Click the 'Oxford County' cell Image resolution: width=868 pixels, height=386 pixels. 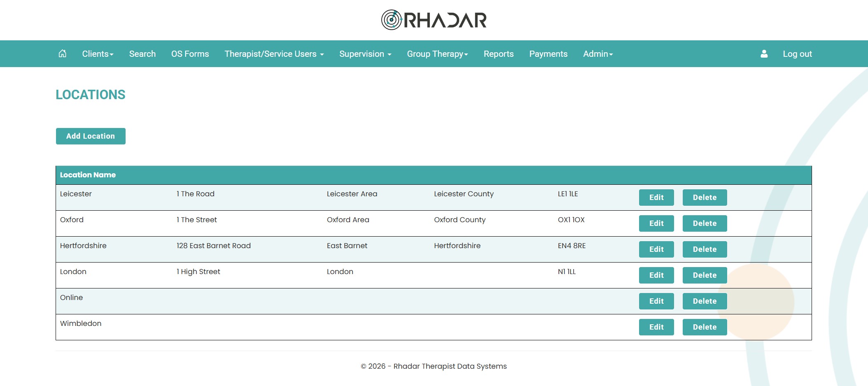[x=460, y=220]
